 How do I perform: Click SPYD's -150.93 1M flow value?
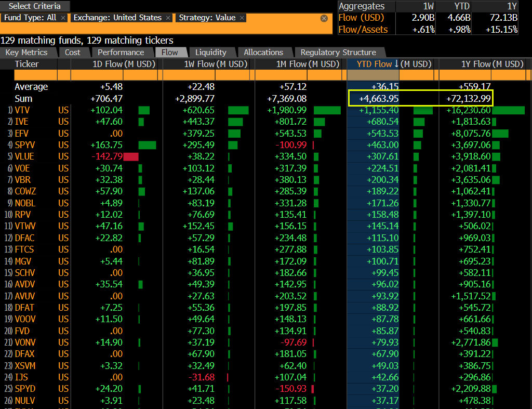point(291,389)
